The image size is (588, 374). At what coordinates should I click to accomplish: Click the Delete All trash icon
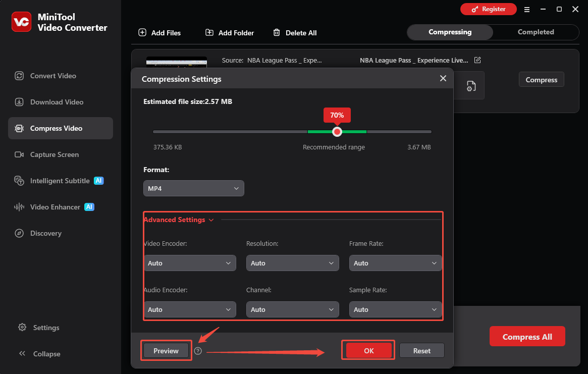(277, 33)
